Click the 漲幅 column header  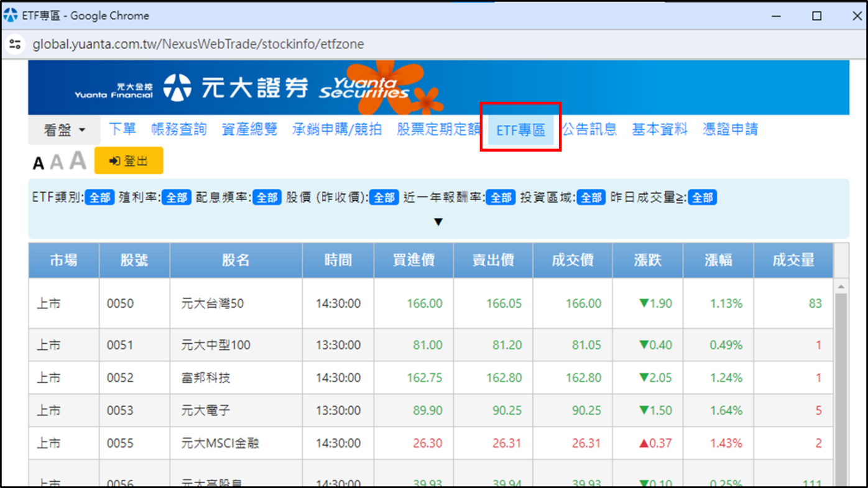coord(718,260)
